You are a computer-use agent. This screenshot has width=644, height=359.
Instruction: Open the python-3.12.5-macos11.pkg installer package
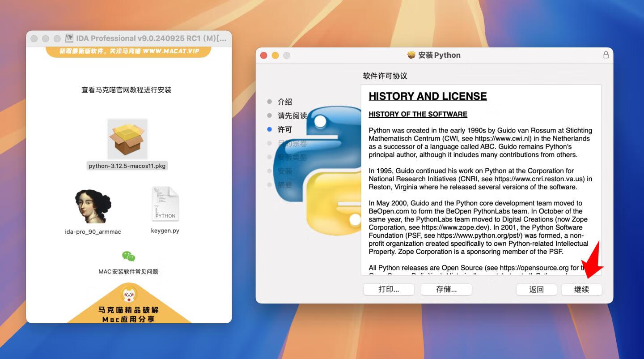[127, 139]
